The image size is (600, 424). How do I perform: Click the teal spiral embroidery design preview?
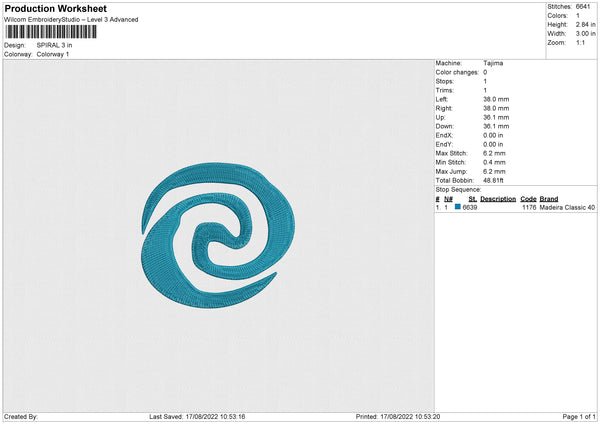click(x=218, y=235)
